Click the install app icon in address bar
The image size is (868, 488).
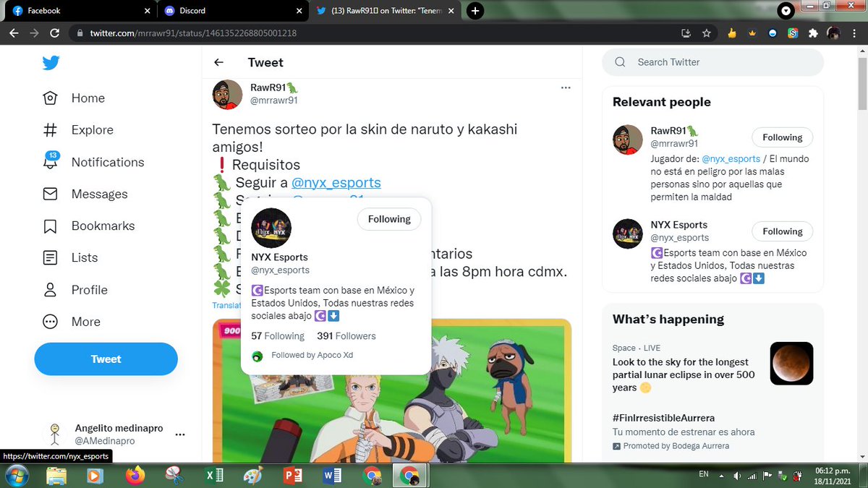[686, 33]
